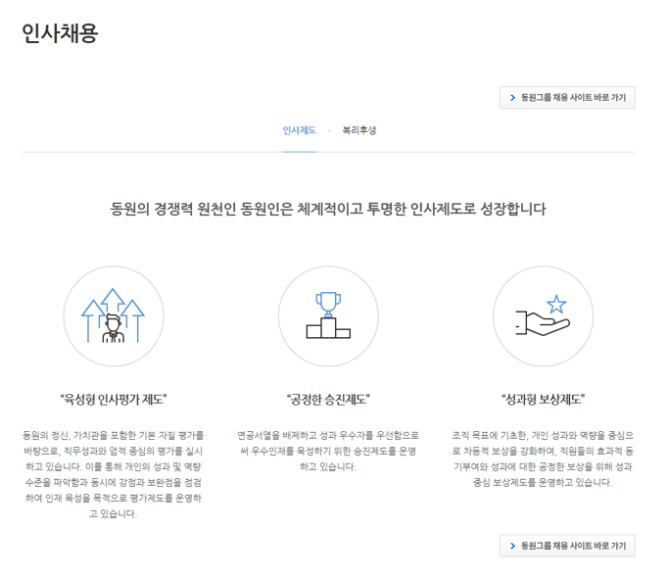Click the main headline about 투명한 인사제도
666x575 pixels.
(x=328, y=210)
